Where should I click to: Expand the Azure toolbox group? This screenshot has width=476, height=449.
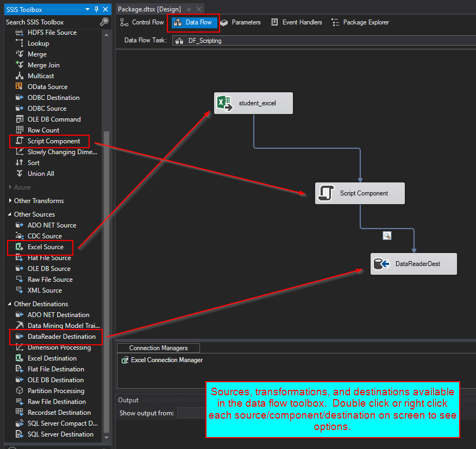[x=10, y=187]
